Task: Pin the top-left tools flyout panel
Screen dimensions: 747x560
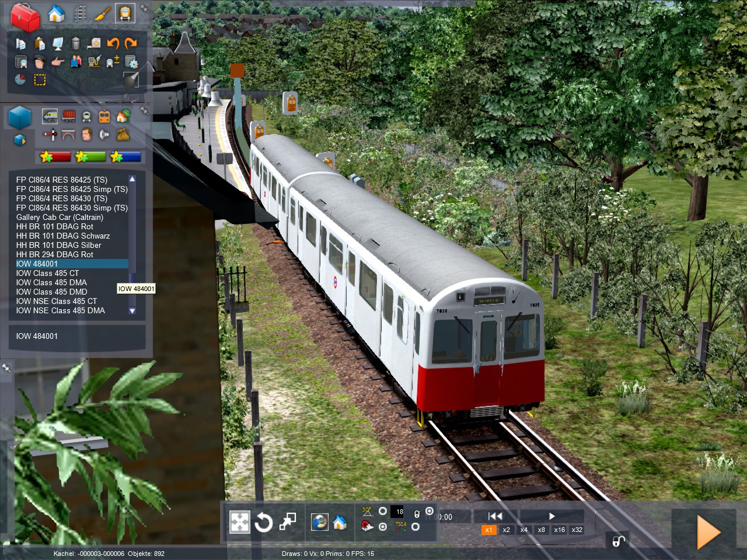Action: (144, 10)
